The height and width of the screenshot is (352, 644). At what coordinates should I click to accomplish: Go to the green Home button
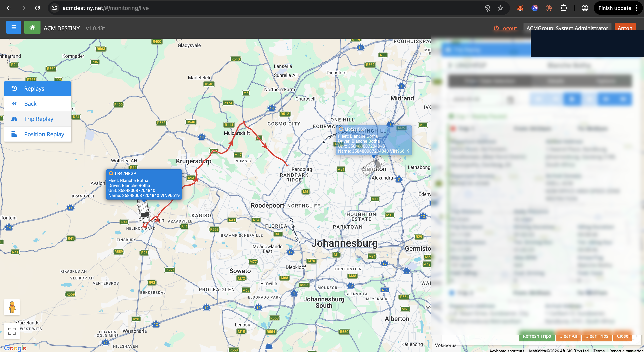(32, 27)
